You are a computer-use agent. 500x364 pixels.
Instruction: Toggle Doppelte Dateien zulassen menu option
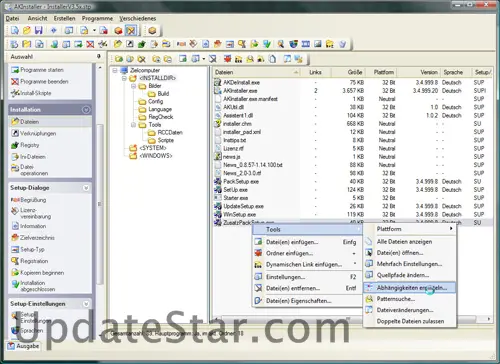tap(410, 321)
